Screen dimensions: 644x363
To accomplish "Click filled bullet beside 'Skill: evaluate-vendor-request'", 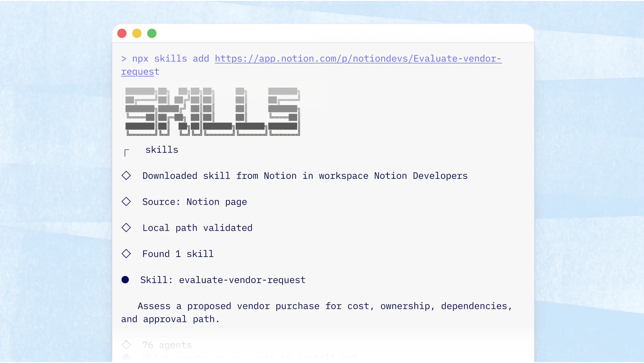I will [125, 280].
